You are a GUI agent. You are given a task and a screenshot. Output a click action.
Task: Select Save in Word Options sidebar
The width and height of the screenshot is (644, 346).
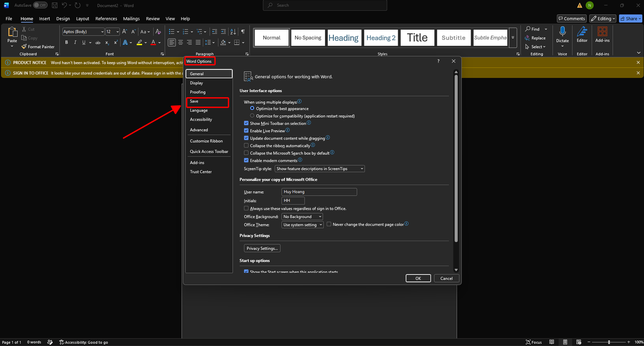tap(207, 102)
